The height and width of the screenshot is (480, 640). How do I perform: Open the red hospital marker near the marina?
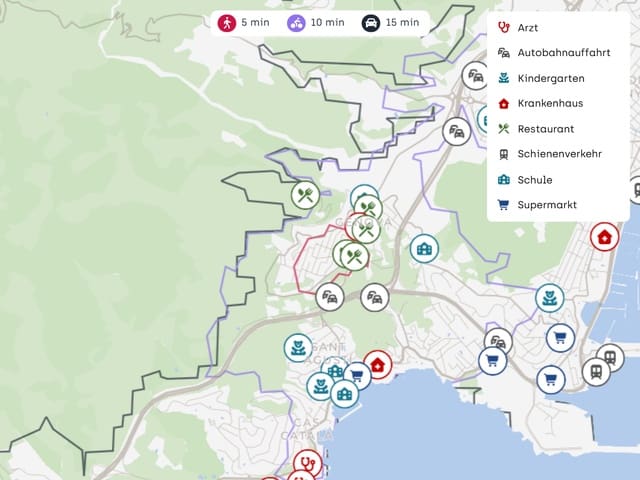(604, 237)
